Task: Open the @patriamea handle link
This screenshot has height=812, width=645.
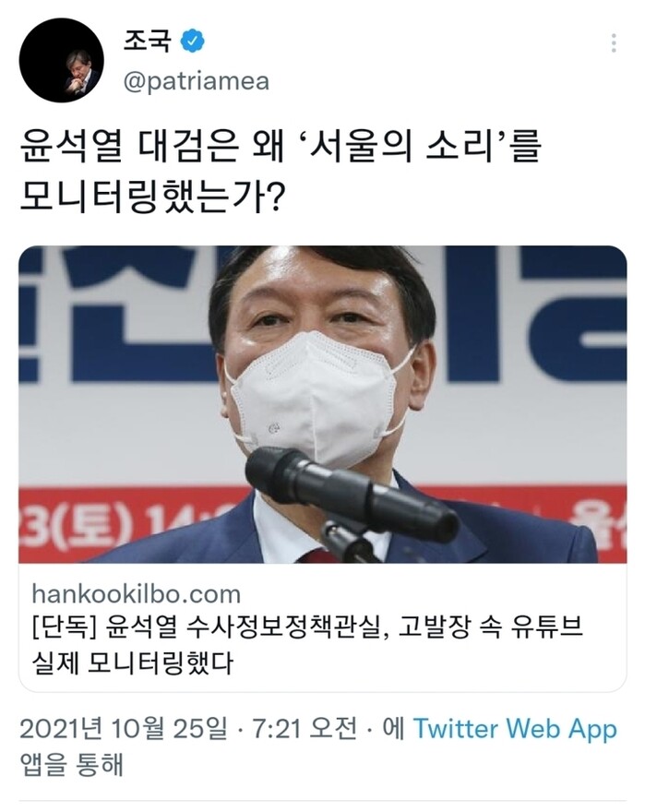Action: click(197, 81)
